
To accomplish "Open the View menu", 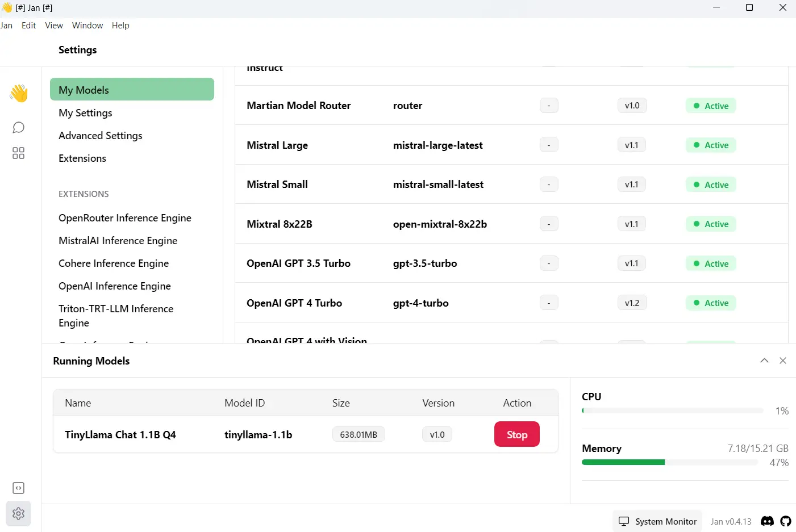I will (54, 26).
